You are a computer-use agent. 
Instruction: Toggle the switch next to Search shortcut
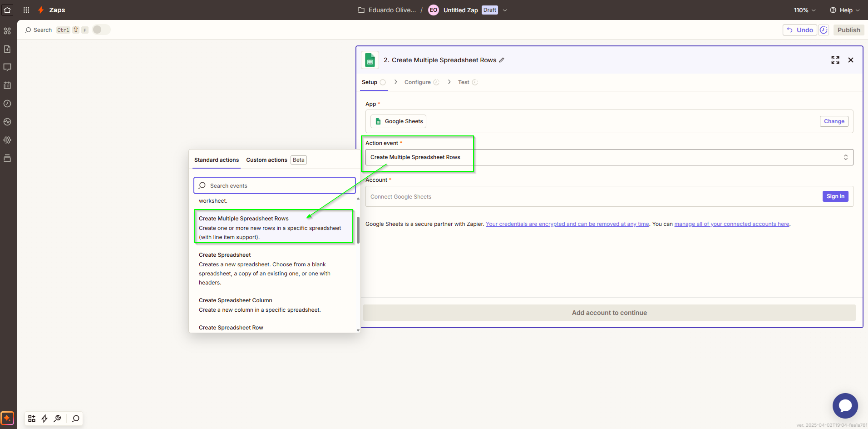101,30
